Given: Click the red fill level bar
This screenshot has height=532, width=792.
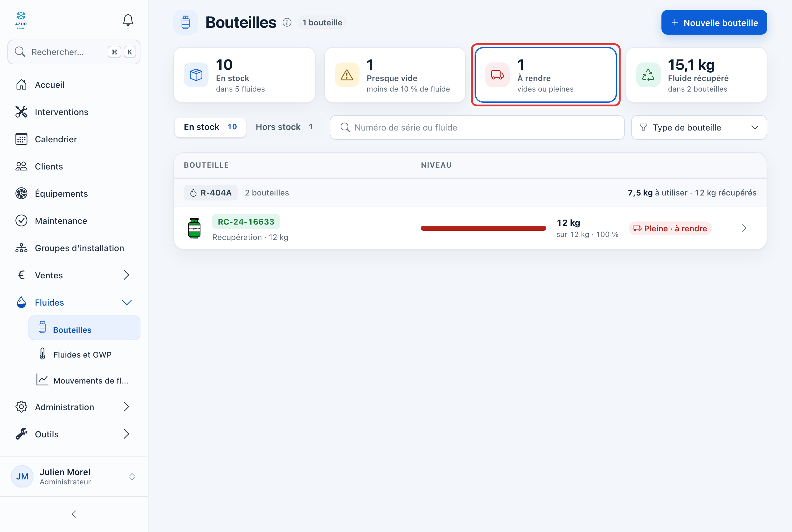Looking at the screenshot, I should click(484, 228).
